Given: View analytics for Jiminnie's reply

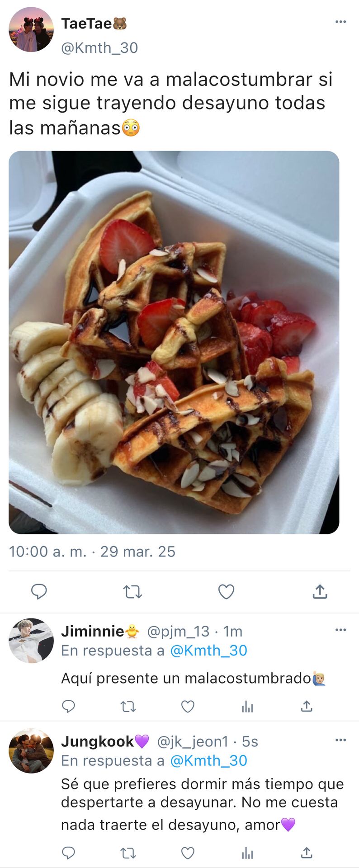Looking at the screenshot, I should coord(247,706).
